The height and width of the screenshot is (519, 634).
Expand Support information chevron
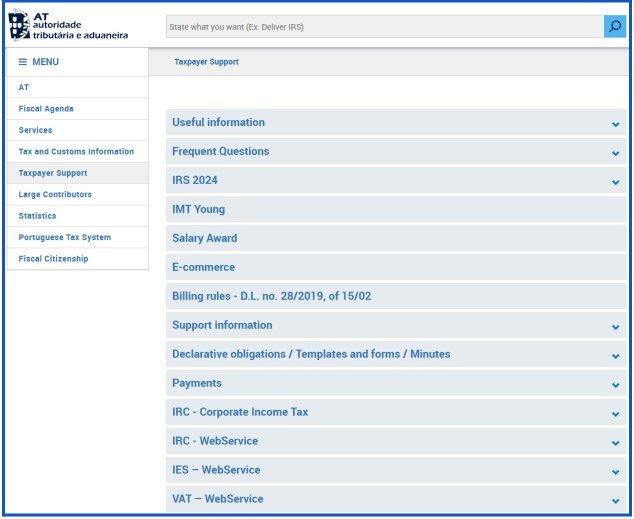(x=615, y=327)
